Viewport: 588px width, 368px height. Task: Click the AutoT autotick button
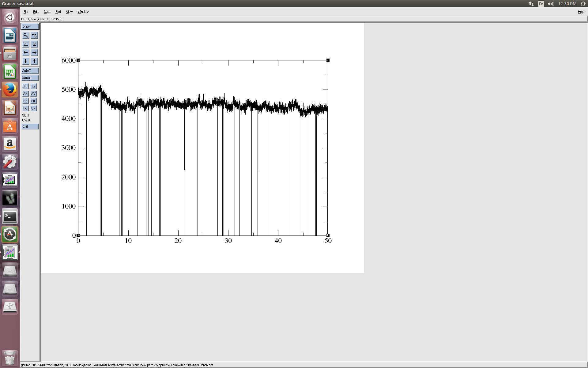pos(30,71)
